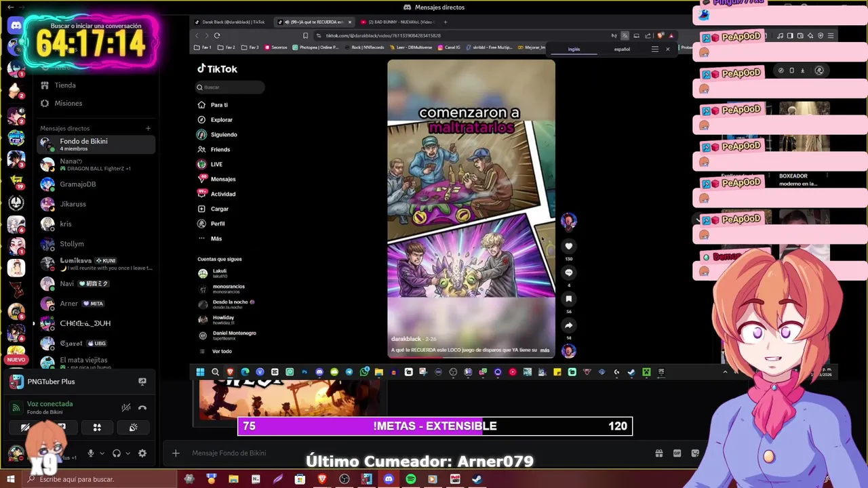868x488 pixels.
Task: Show all followed accounts with Ver todo
Action: [222, 351]
